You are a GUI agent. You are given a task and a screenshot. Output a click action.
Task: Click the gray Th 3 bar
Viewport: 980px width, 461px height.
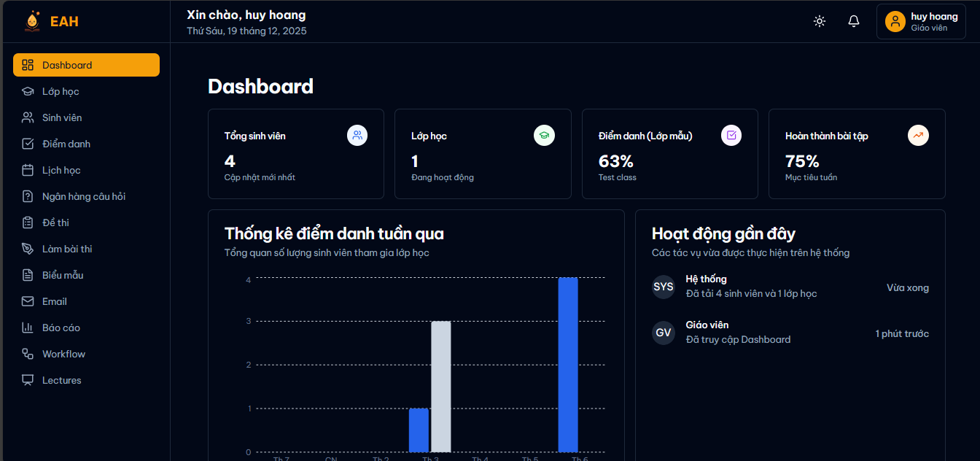441,387
